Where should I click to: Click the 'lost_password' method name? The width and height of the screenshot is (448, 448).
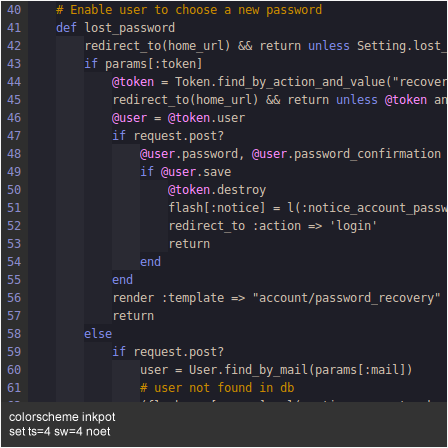coord(130,28)
